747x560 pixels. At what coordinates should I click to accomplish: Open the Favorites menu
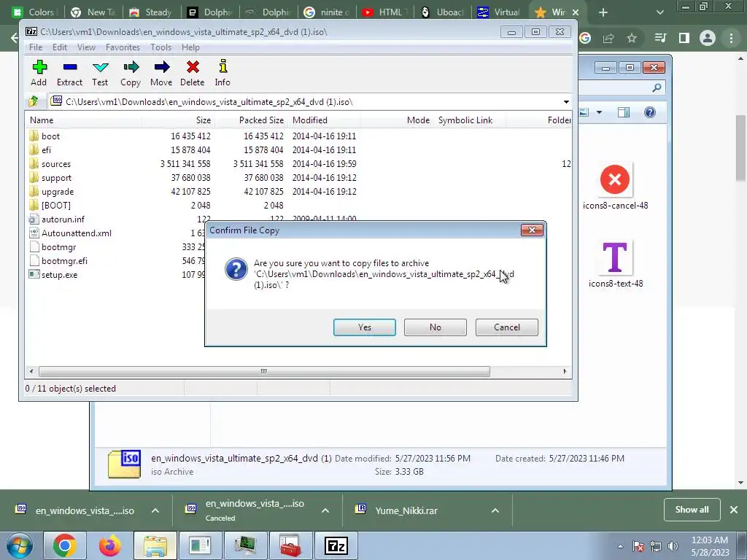pos(123,47)
